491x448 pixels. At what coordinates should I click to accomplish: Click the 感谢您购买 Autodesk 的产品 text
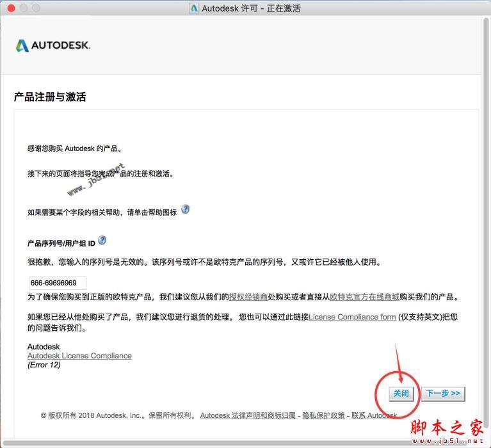point(74,148)
